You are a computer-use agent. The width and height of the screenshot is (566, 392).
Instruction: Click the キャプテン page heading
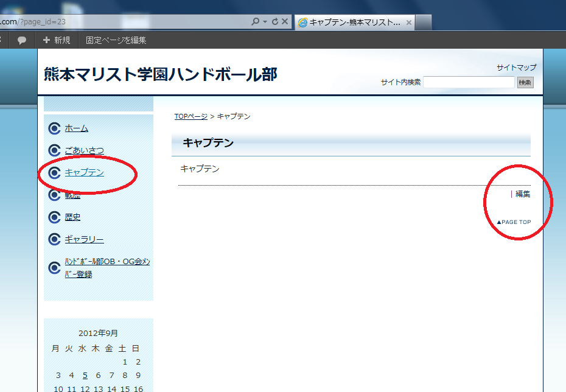208,142
